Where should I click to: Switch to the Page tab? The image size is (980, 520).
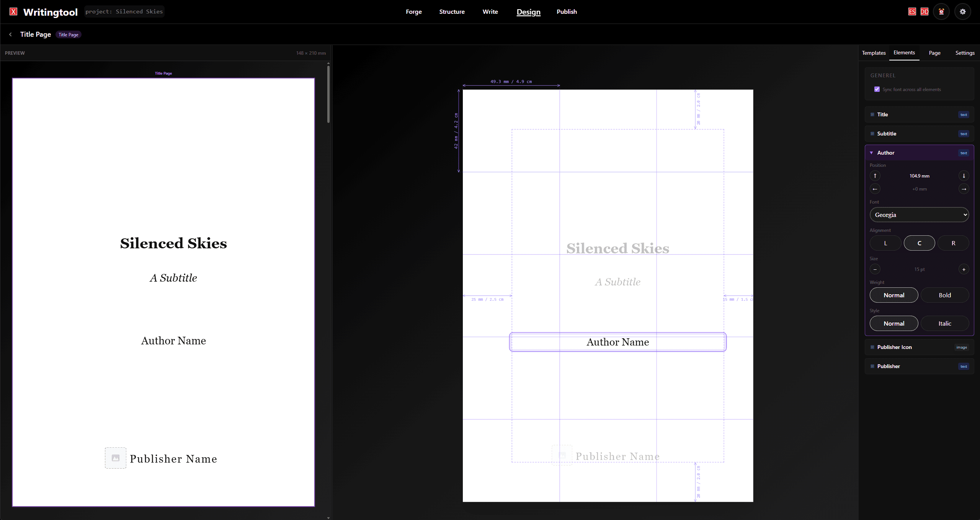point(934,53)
